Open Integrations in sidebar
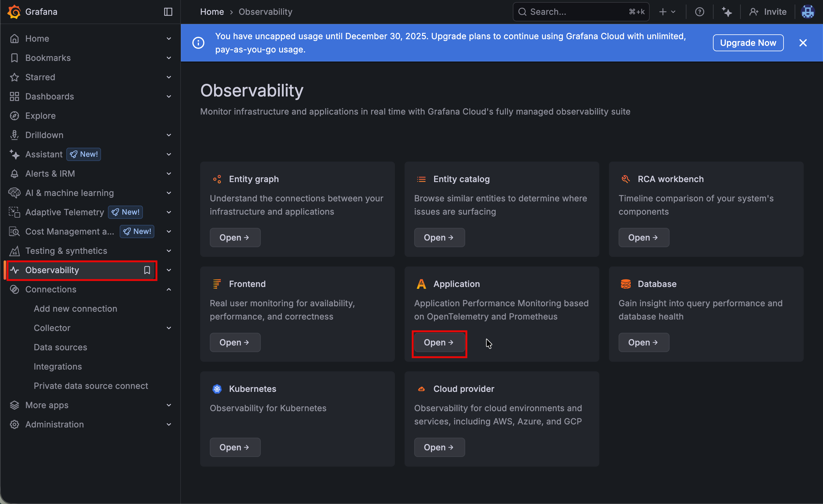Image resolution: width=823 pixels, height=504 pixels. 58,367
